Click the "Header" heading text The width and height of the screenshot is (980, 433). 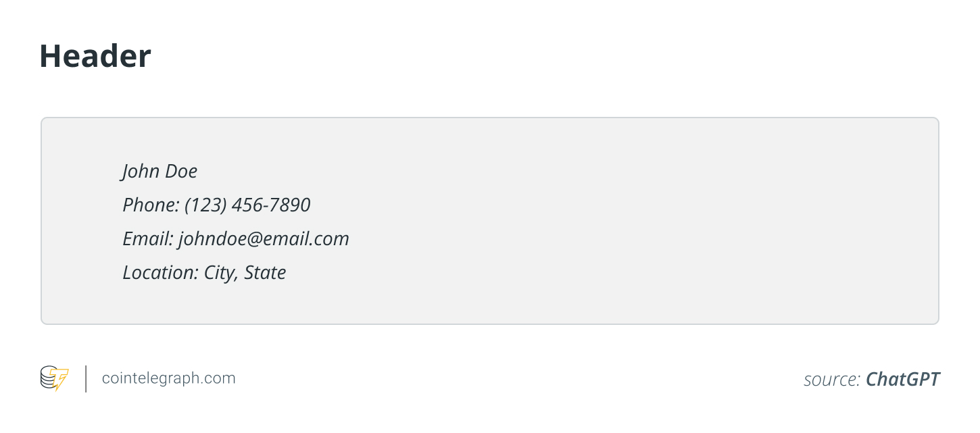point(95,55)
